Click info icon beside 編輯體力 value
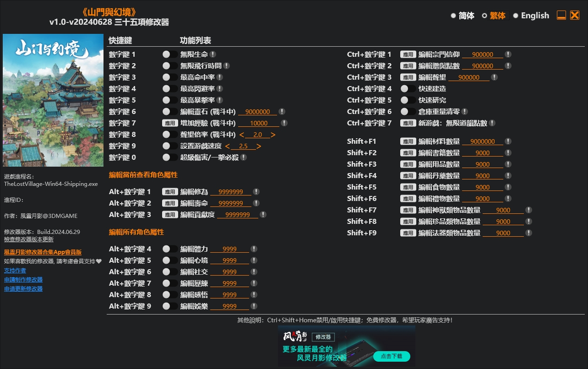 [x=254, y=249]
